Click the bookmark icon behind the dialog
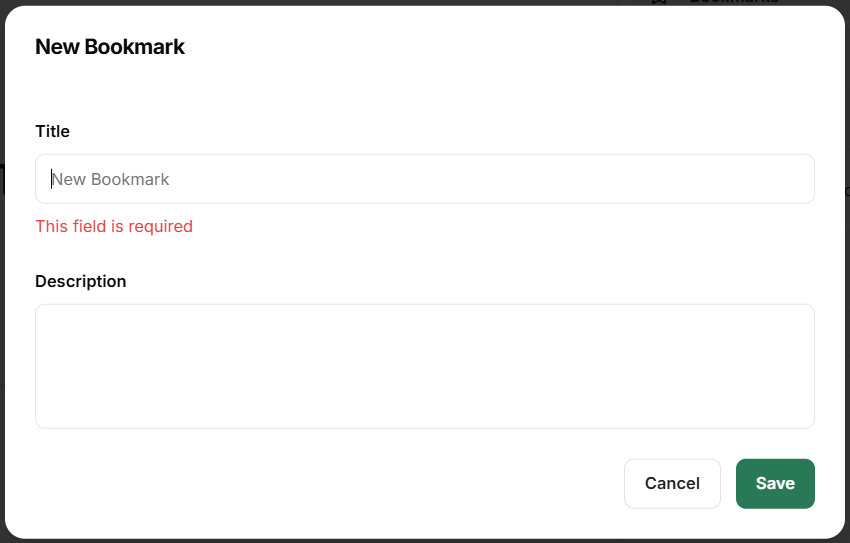The height and width of the screenshot is (543, 850). 658,2
